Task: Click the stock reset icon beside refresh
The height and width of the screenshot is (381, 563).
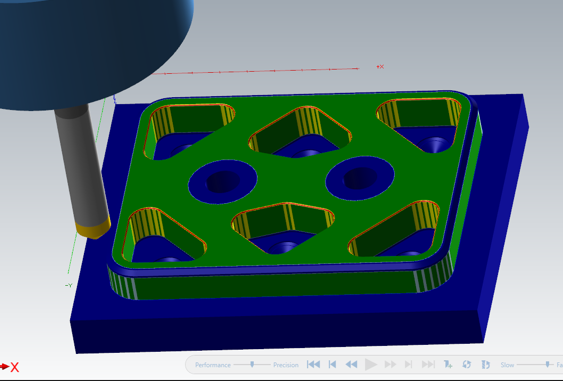Action: [x=485, y=364]
